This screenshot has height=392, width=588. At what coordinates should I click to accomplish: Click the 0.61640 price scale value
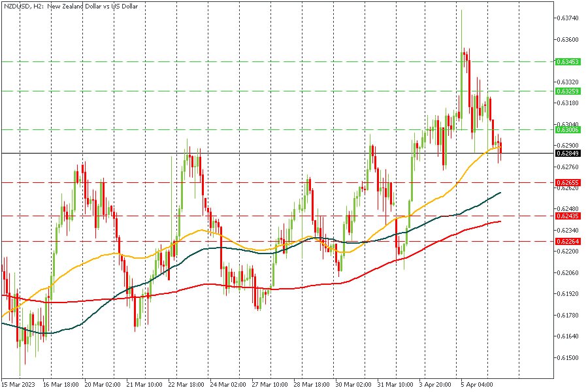[567, 336]
